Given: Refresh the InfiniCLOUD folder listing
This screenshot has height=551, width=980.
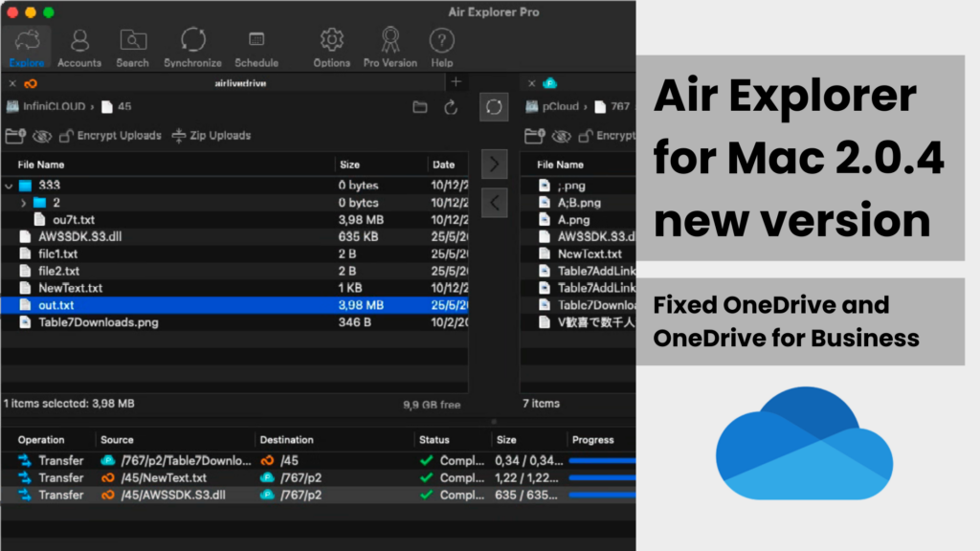Looking at the screenshot, I should pyautogui.click(x=451, y=107).
